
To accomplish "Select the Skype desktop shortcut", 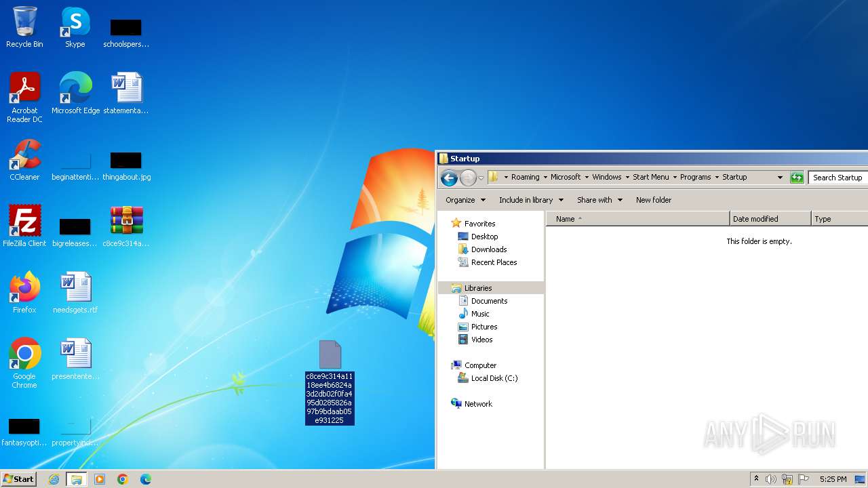I will click(x=75, y=27).
